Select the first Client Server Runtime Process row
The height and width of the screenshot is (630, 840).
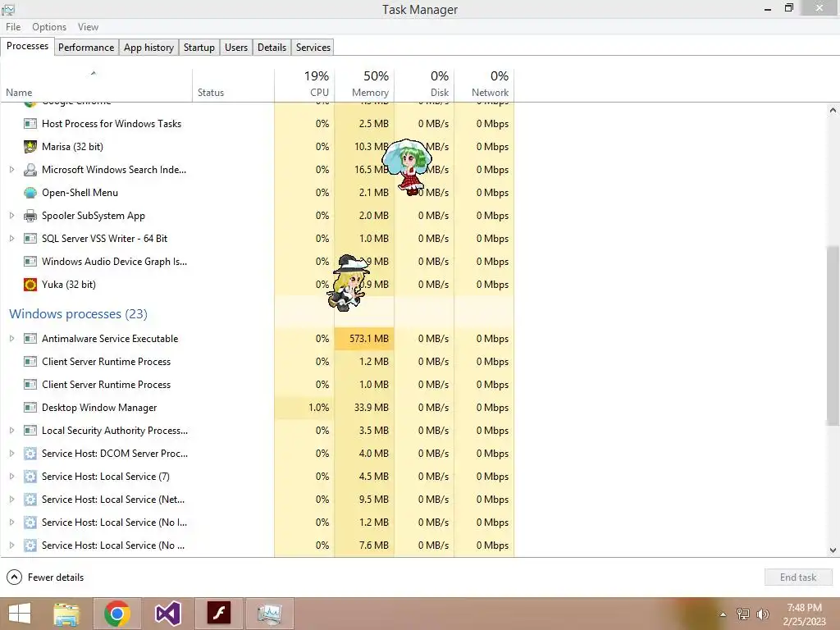[257, 362]
